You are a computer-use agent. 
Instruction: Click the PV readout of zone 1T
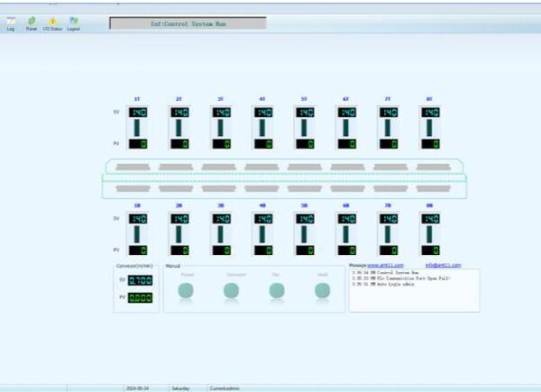(138, 144)
